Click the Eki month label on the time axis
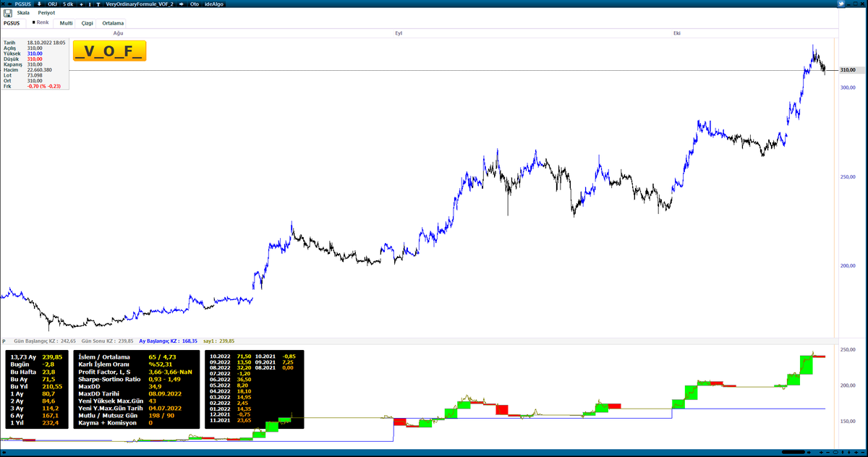Screen dimensions: 868x457 pyautogui.click(x=677, y=33)
